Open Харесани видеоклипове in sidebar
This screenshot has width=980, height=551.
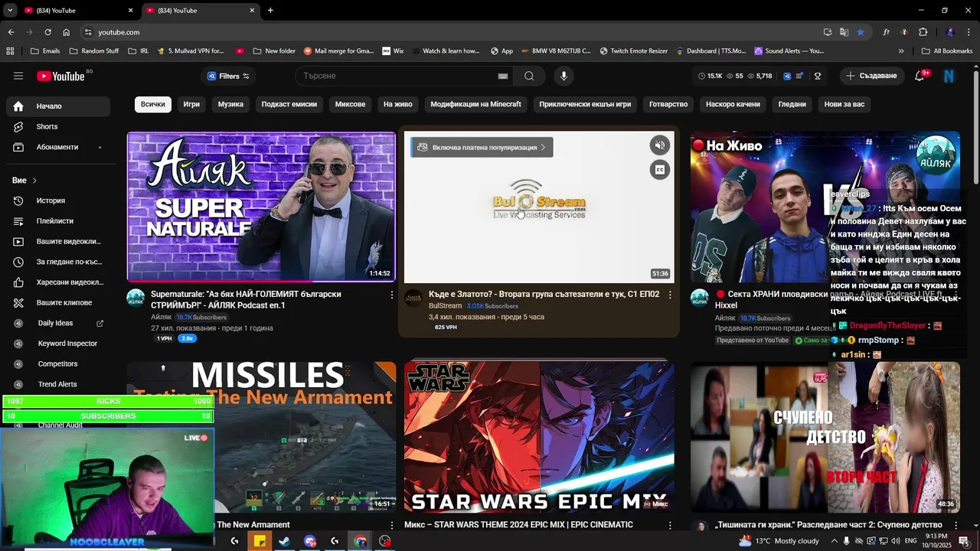click(57, 282)
